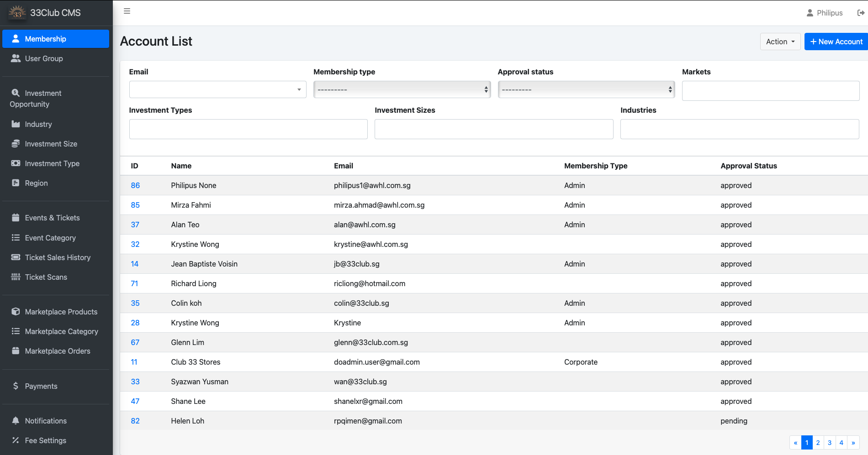Open the Action dropdown button
868x455 pixels.
tap(780, 42)
